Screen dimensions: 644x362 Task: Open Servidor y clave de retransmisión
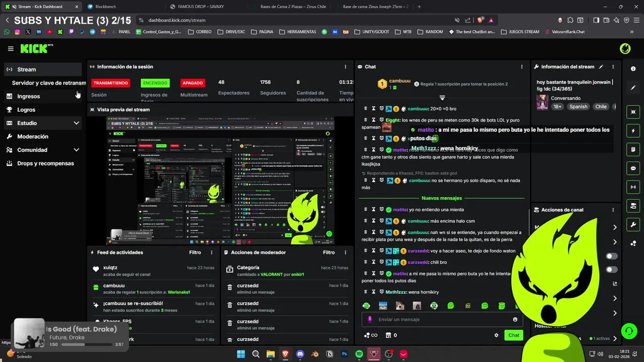click(x=49, y=83)
